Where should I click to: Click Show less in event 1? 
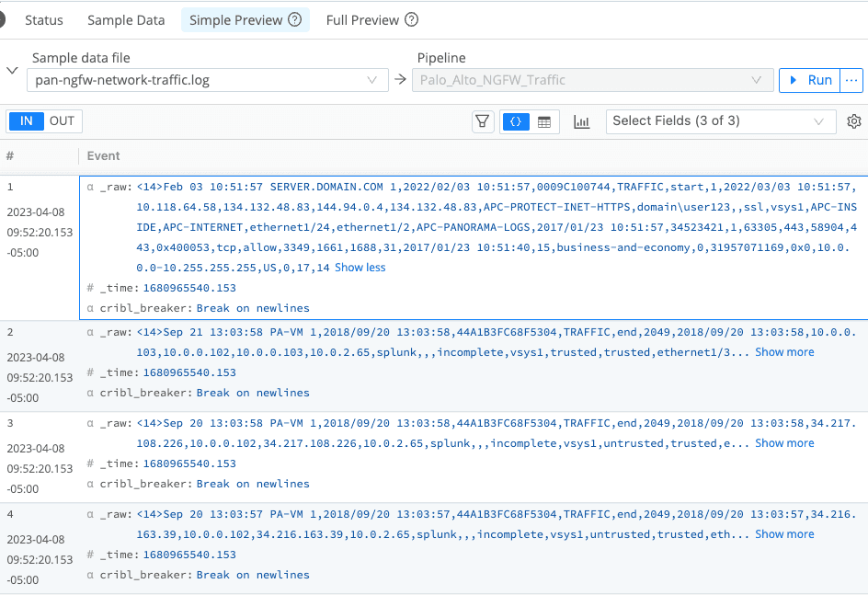(361, 266)
